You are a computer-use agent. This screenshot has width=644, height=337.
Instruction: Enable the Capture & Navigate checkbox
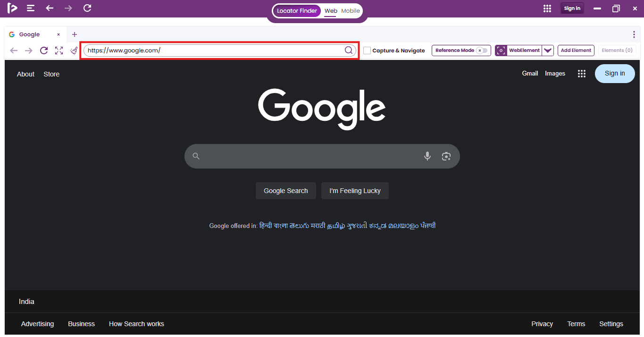tap(367, 51)
